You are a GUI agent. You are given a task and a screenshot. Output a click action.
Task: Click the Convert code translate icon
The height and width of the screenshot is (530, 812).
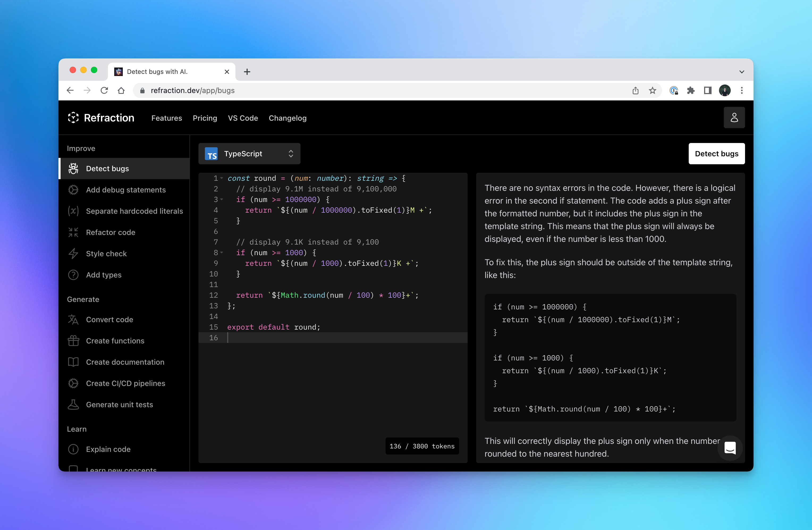[73, 319]
